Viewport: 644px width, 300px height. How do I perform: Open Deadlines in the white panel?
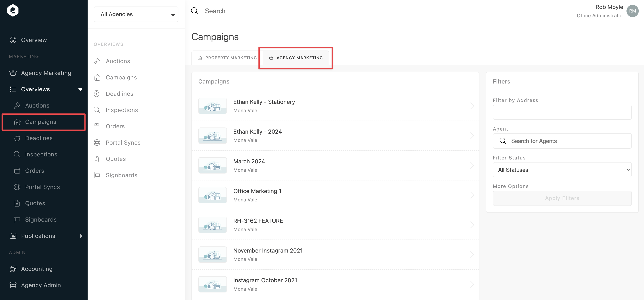pos(120,94)
